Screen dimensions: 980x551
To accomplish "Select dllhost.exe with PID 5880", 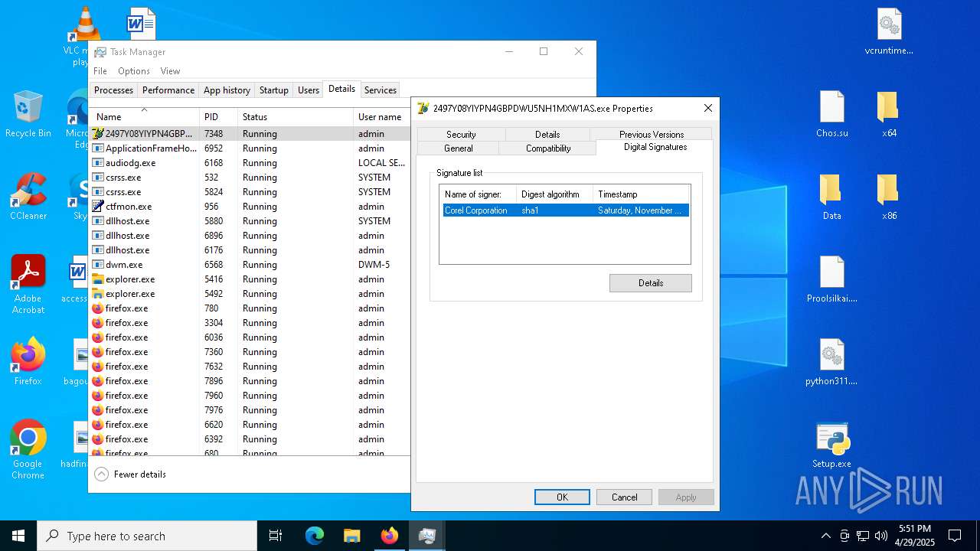I will 250,221.
